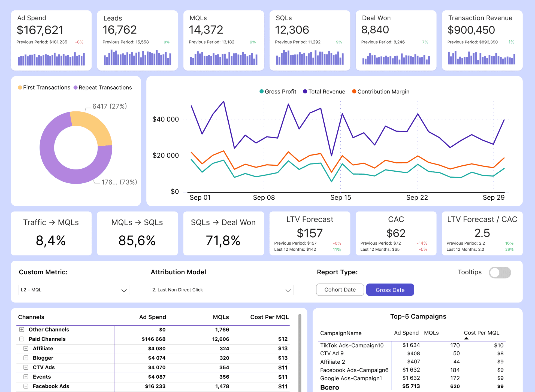
Task: Select Affiliate 2 campaign row
Action: click(412, 362)
